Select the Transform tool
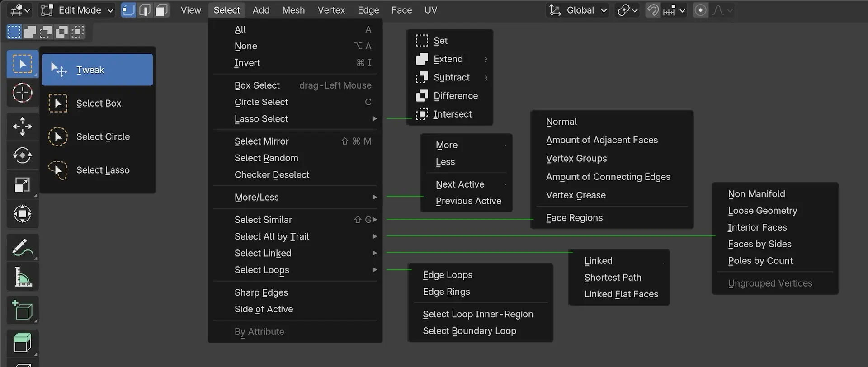 pyautogui.click(x=22, y=214)
